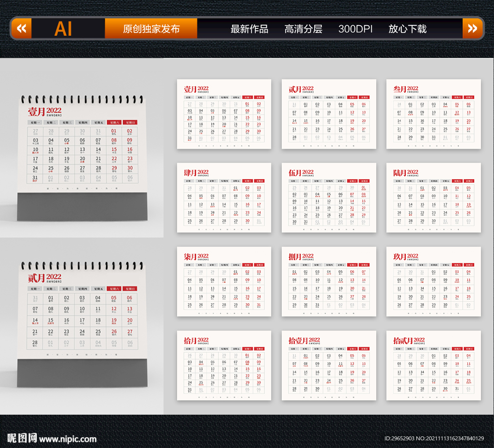
Task: Click the 高清分层 banner item
Action: pyautogui.click(x=303, y=29)
